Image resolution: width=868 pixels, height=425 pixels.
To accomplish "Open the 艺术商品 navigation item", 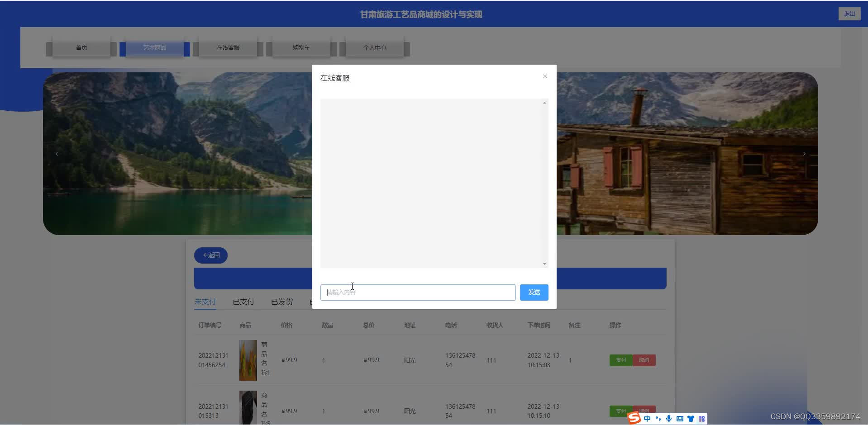I will click(155, 47).
